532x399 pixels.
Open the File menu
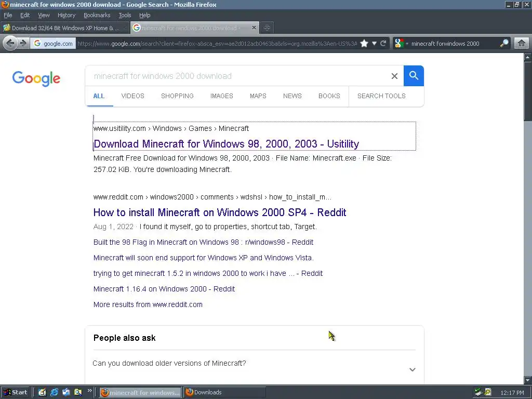click(8, 15)
